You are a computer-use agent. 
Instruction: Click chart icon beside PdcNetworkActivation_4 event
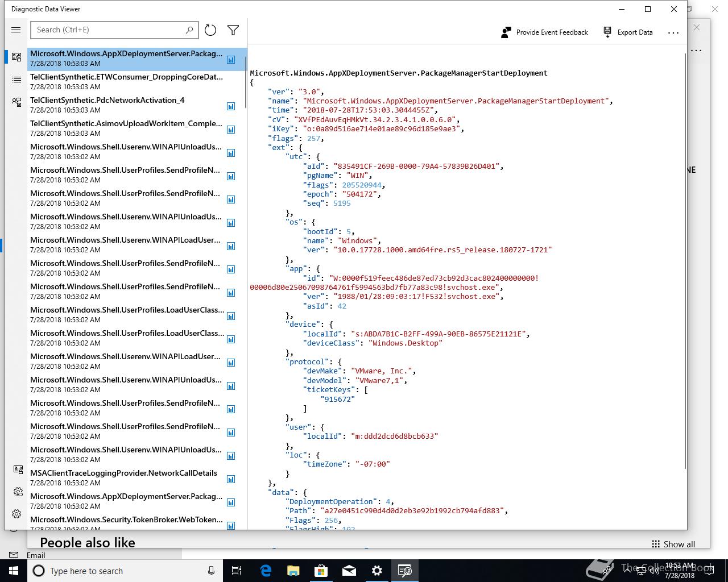click(x=231, y=106)
